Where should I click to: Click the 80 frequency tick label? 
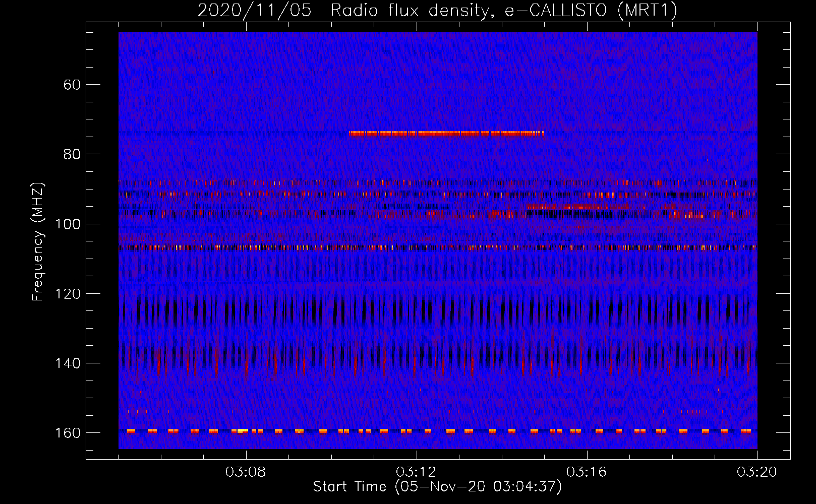[72, 154]
